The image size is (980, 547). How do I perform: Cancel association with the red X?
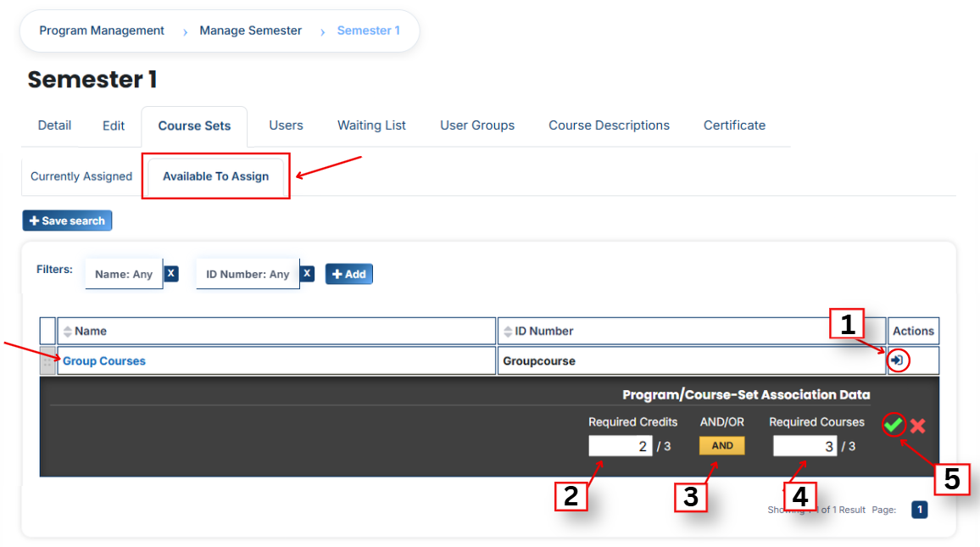(x=917, y=426)
